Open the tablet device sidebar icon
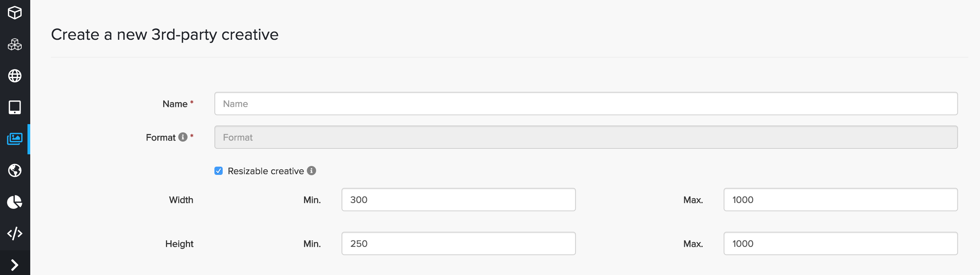 [15, 107]
